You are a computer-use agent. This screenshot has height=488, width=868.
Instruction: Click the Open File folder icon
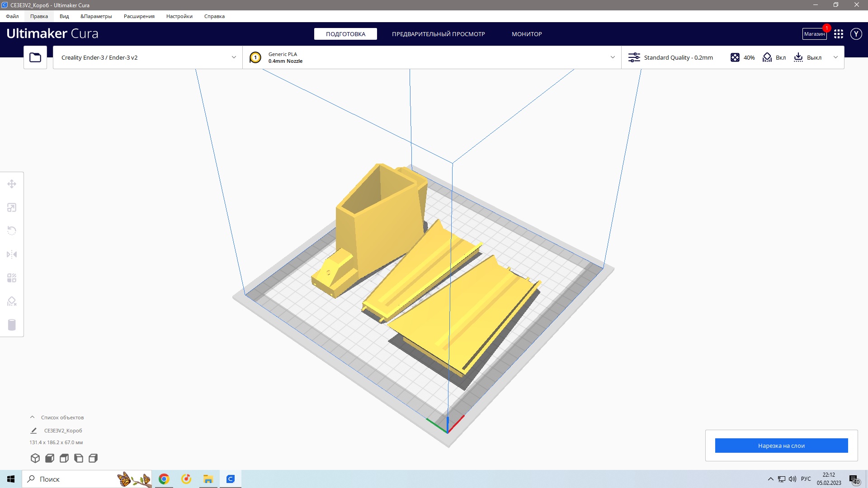pyautogui.click(x=35, y=57)
